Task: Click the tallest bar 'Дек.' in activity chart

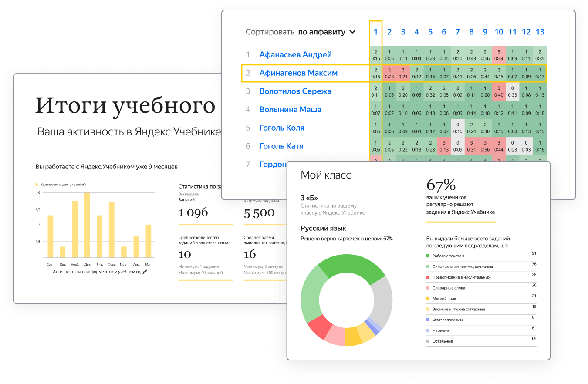Action: pyautogui.click(x=87, y=225)
